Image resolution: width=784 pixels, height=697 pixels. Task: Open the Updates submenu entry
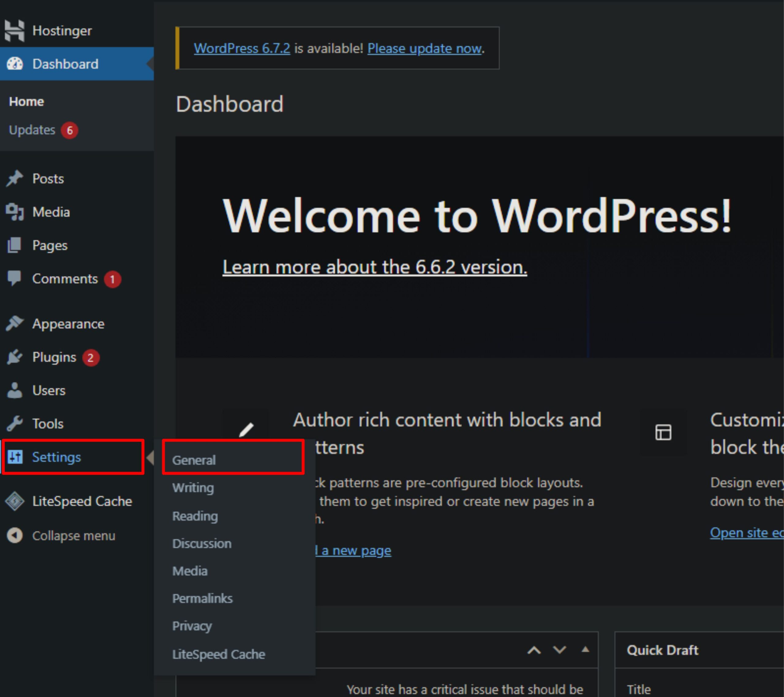click(32, 130)
